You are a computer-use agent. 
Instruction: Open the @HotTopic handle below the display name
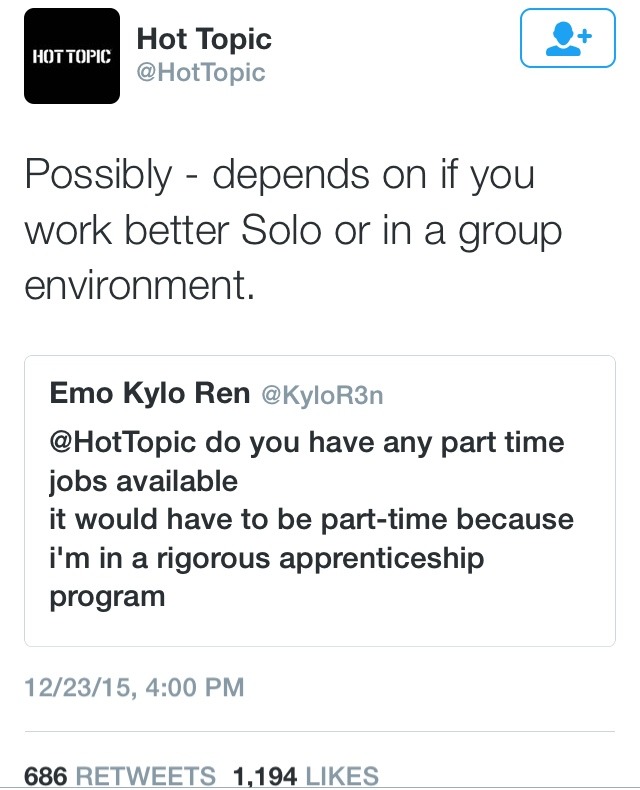pyautogui.click(x=200, y=72)
